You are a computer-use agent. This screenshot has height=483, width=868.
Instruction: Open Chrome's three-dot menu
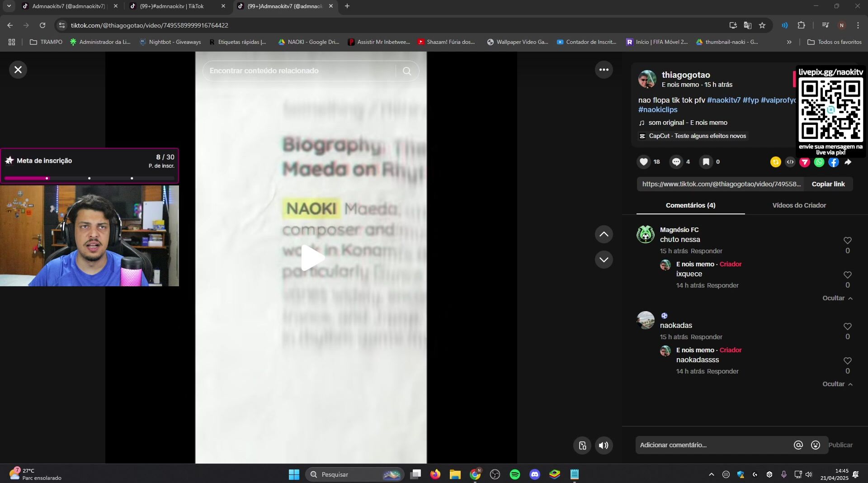coord(858,25)
